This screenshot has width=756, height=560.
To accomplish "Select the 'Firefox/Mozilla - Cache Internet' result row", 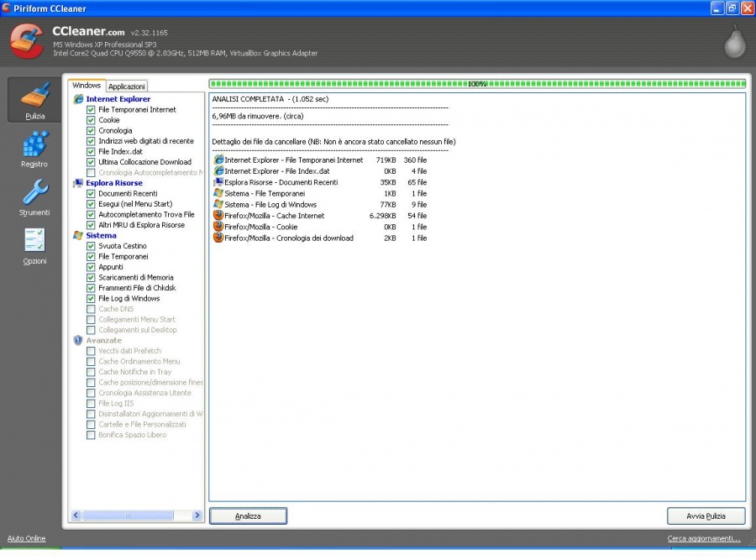I will (x=320, y=216).
